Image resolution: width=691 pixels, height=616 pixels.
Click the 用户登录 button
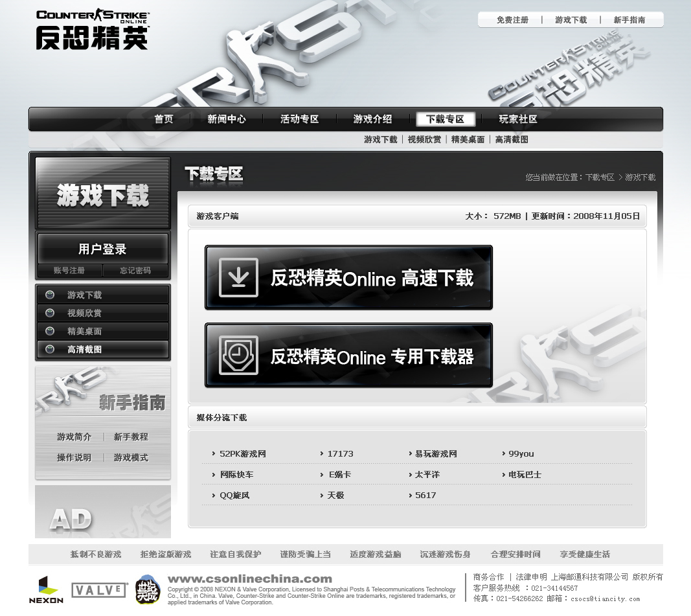click(103, 249)
